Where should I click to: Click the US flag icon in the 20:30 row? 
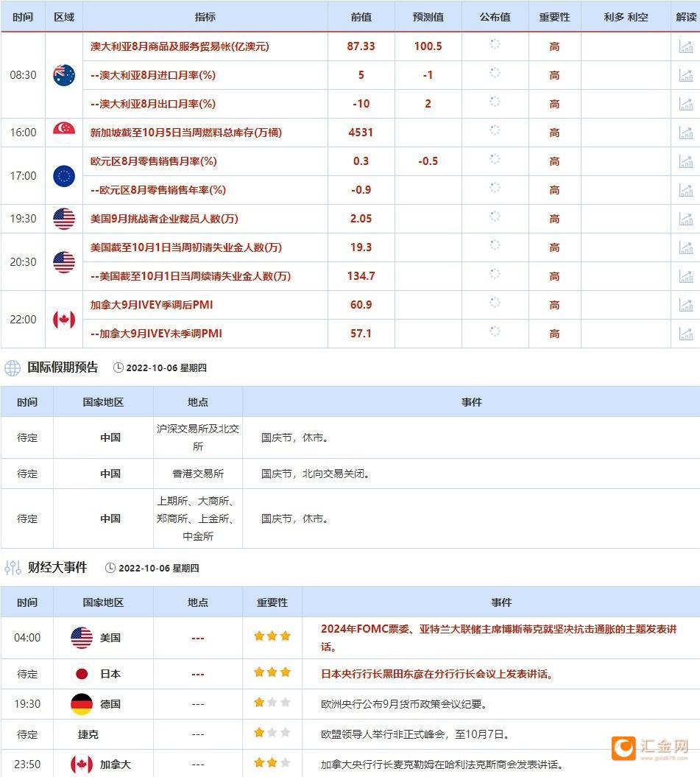[x=63, y=261]
